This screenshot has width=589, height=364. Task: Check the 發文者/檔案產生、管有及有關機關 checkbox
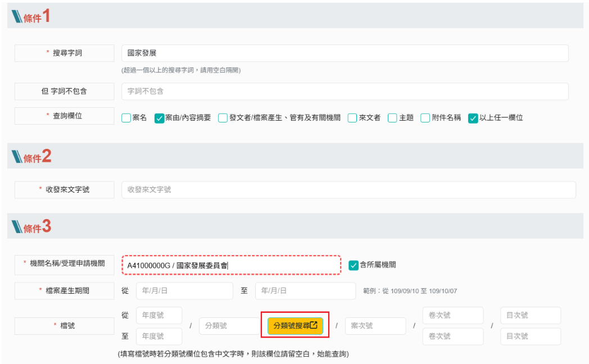click(223, 118)
